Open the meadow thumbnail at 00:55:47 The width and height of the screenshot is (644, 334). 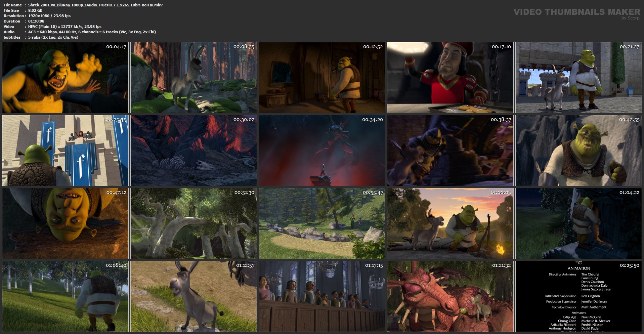[322, 223]
